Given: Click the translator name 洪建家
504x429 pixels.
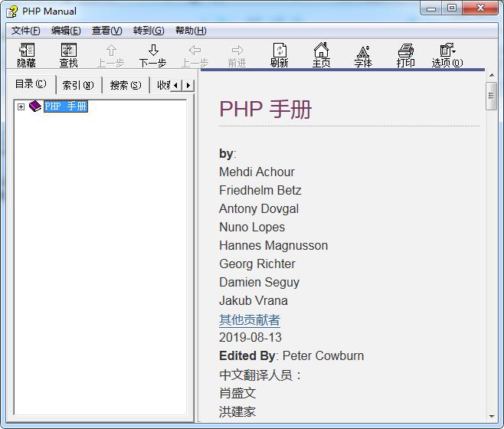Looking at the screenshot, I should (237, 411).
